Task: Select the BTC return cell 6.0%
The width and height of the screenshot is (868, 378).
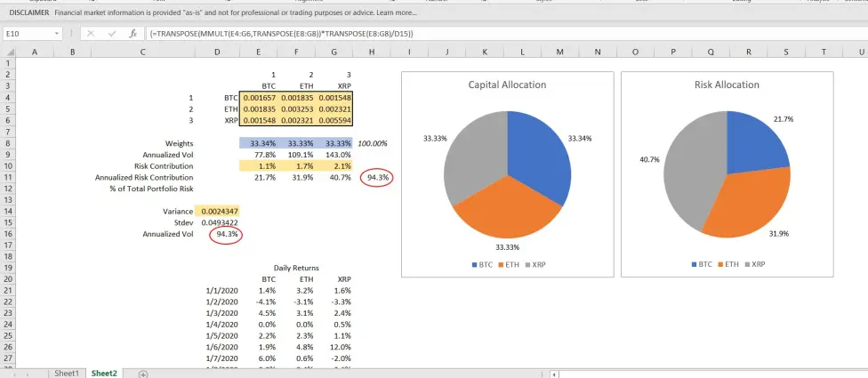Action: click(x=258, y=358)
